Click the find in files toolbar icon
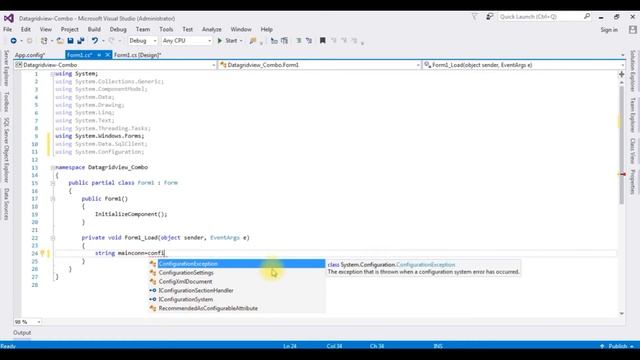Image resolution: width=640 pixels, height=360 pixels. tap(253, 41)
